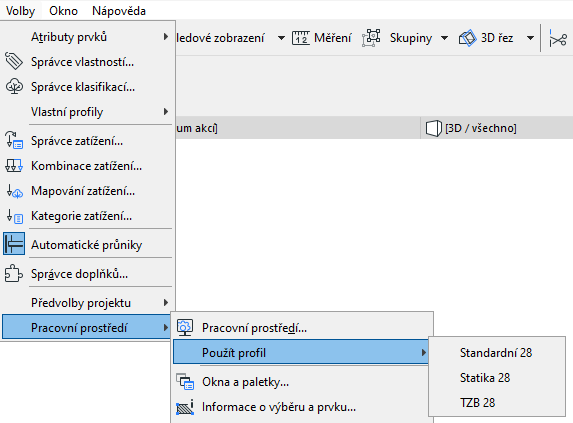This screenshot has height=423, width=573.
Task: Click Správce vlastností tag icon
Action: (x=14, y=61)
